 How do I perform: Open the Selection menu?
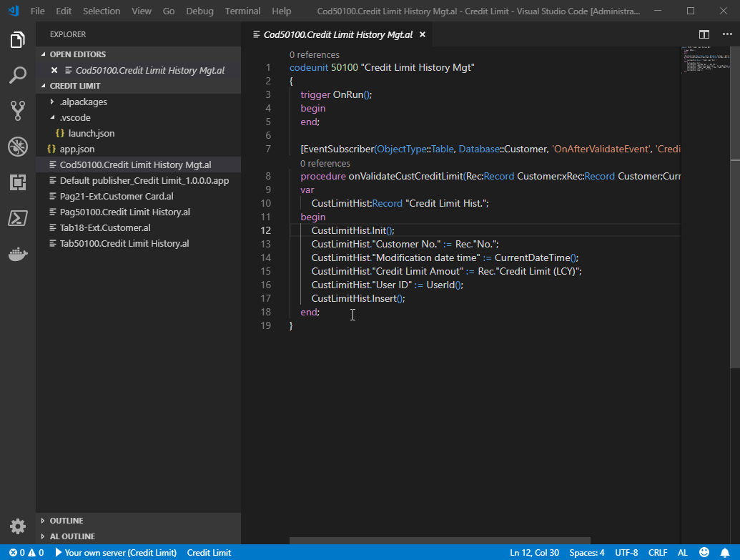pos(102,11)
